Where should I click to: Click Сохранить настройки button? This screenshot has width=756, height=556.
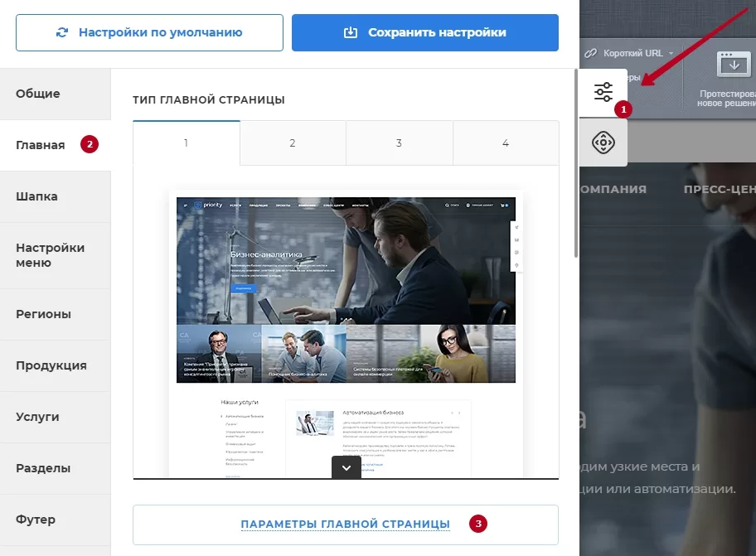pos(424,32)
